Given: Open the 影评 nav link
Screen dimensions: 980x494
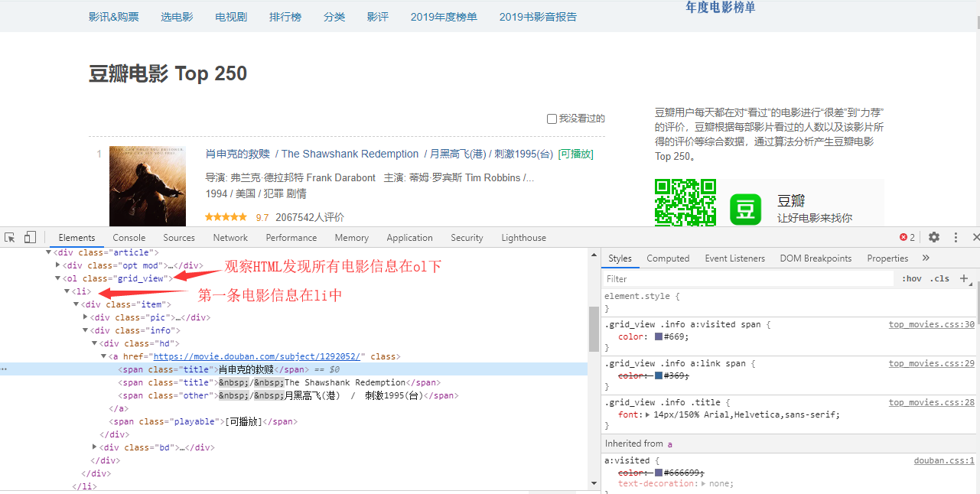Looking at the screenshot, I should (378, 16).
